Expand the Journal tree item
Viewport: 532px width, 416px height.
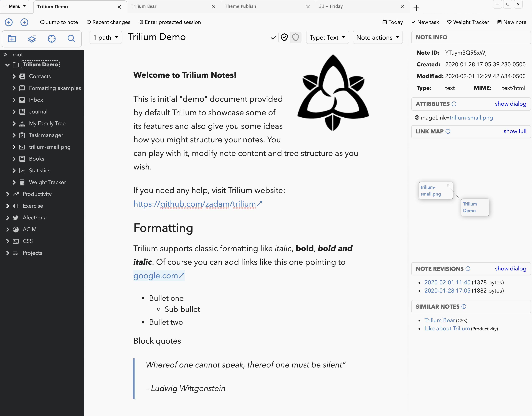tap(14, 112)
